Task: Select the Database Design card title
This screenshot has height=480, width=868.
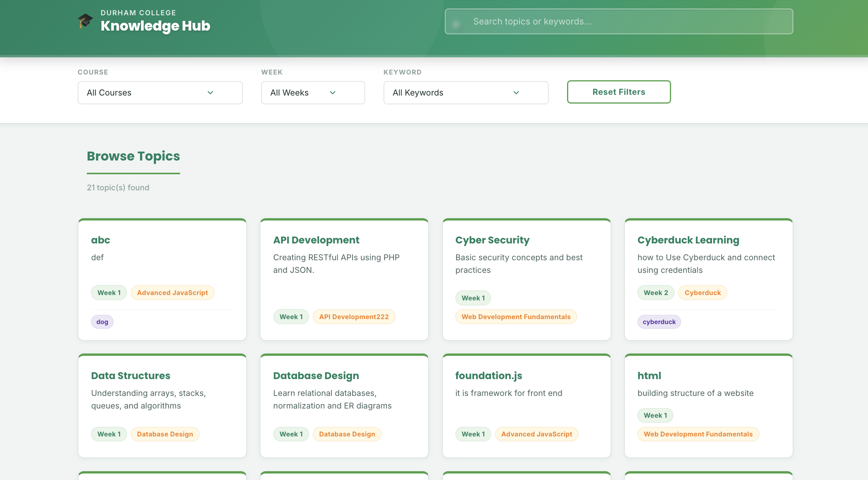Action: [316, 376]
